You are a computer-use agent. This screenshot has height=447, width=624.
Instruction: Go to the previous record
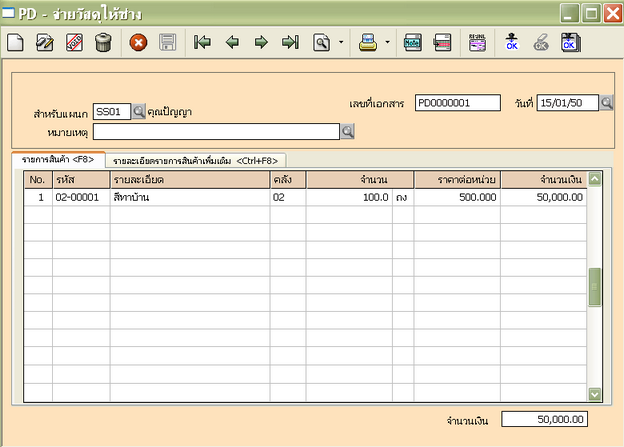tap(232, 42)
